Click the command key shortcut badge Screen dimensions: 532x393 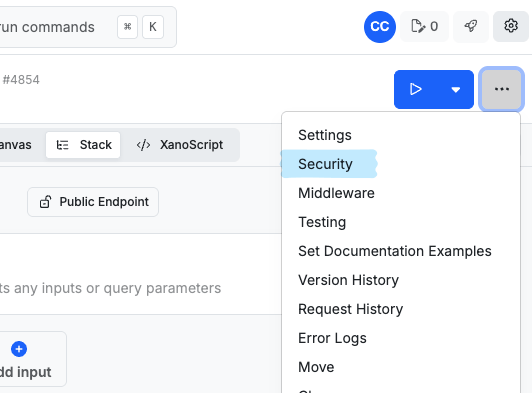pyautogui.click(x=128, y=27)
